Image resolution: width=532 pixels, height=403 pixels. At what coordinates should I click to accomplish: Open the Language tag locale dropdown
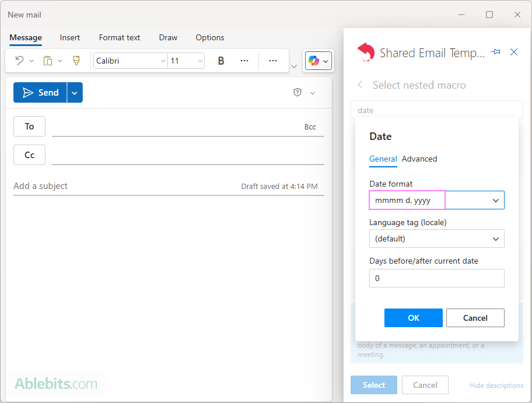coord(437,239)
